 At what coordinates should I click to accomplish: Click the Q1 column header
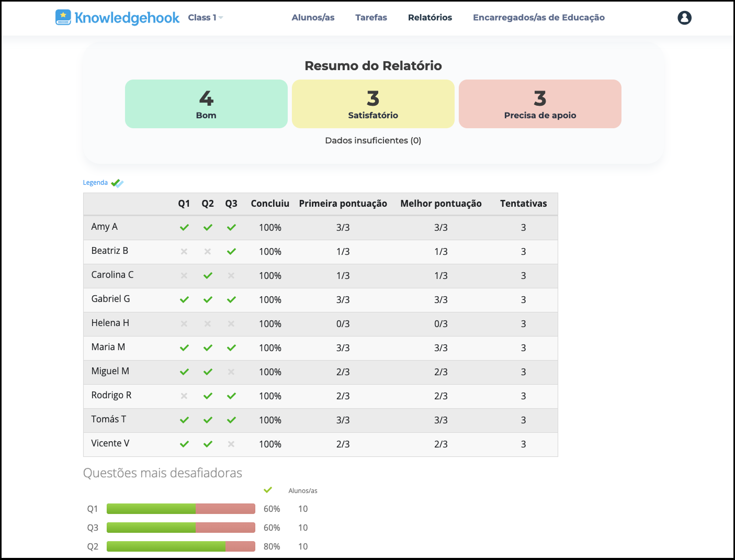[184, 204]
